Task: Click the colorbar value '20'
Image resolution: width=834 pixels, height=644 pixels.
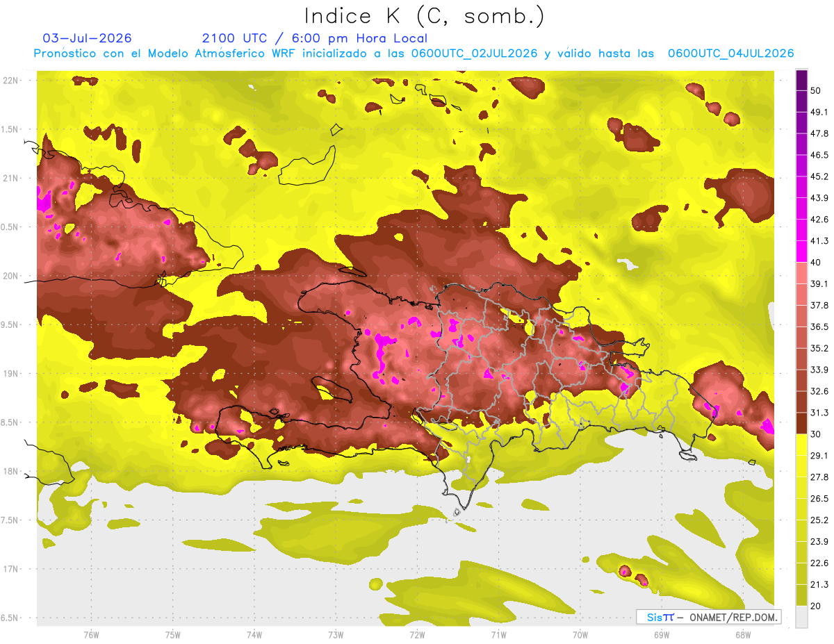Action: (817, 606)
